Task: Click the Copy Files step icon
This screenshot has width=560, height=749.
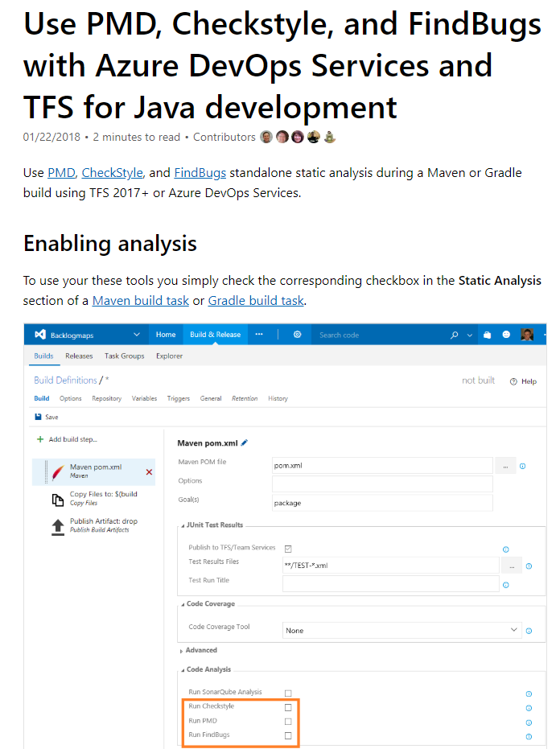Action: pyautogui.click(x=58, y=500)
